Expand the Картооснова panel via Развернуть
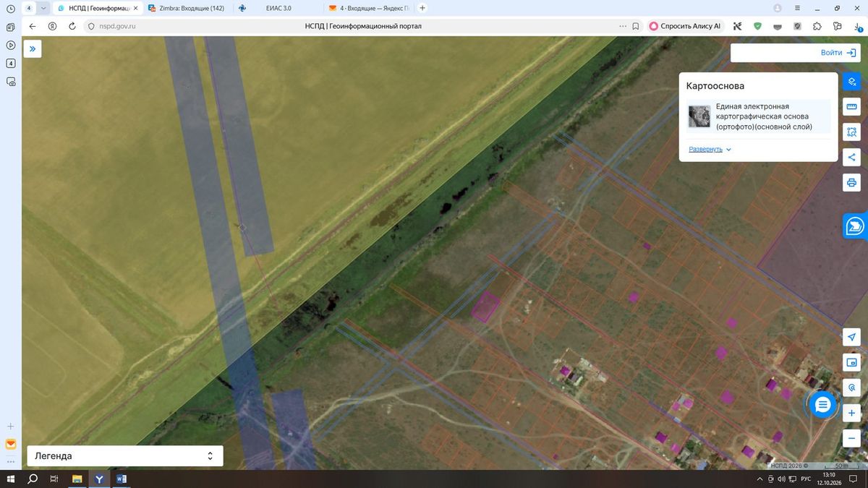Screen dimensions: 868x488 [710, 149]
